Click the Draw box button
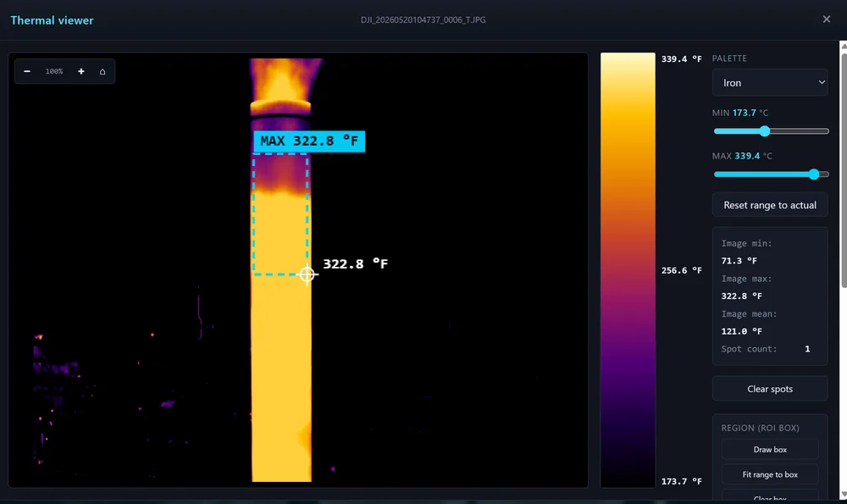The width and height of the screenshot is (847, 504). click(770, 450)
